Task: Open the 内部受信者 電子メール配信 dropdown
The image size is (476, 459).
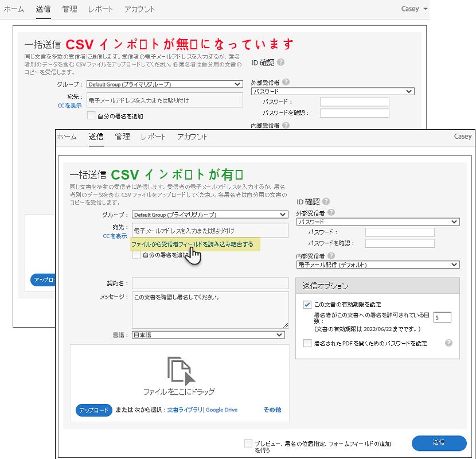Action: click(379, 264)
